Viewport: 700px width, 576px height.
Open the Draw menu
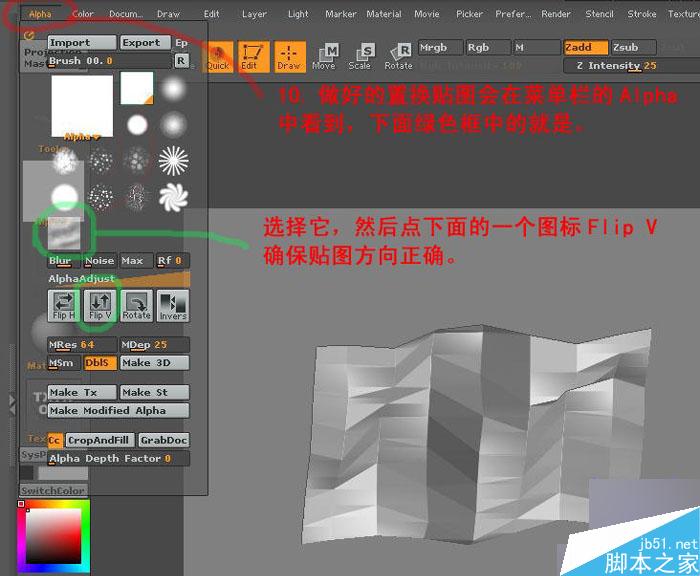[168, 14]
